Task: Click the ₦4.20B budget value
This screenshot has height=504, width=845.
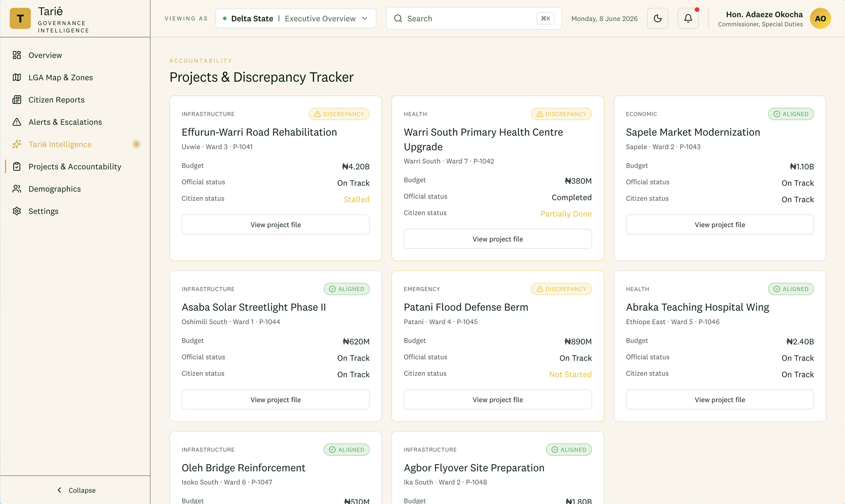Action: coord(356,166)
